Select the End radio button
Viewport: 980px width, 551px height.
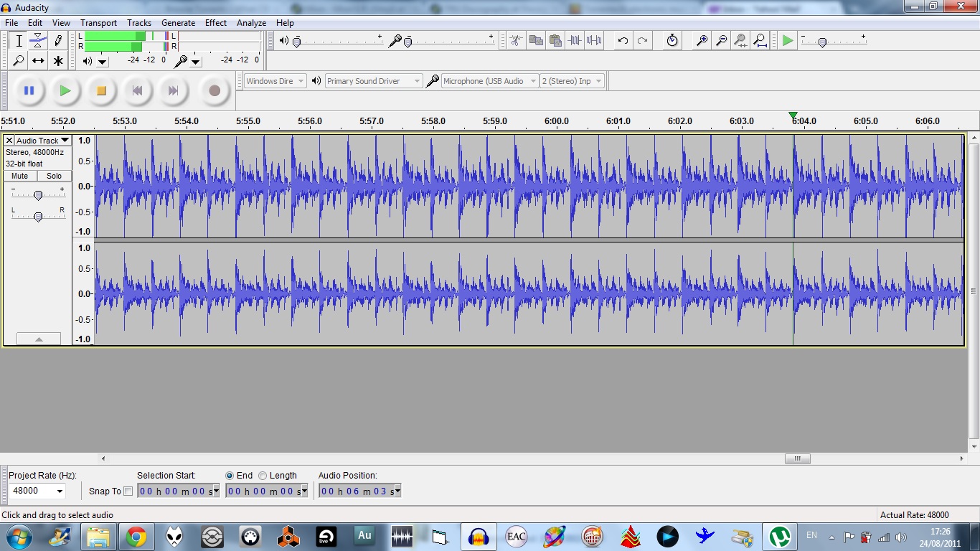[230, 476]
